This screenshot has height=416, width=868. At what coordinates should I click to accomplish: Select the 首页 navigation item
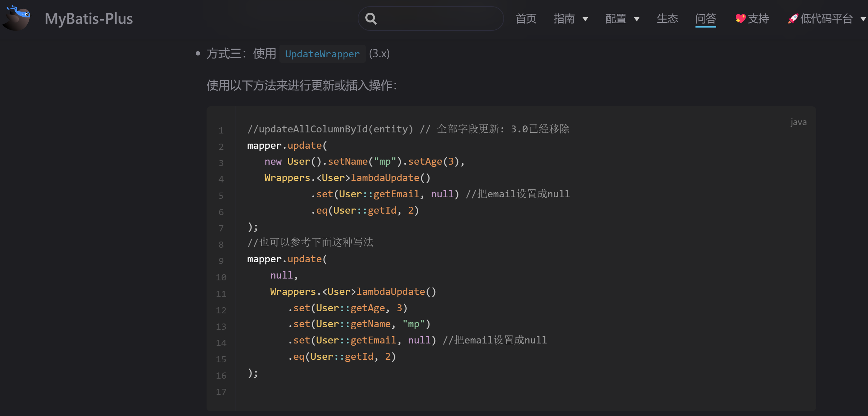(x=526, y=18)
